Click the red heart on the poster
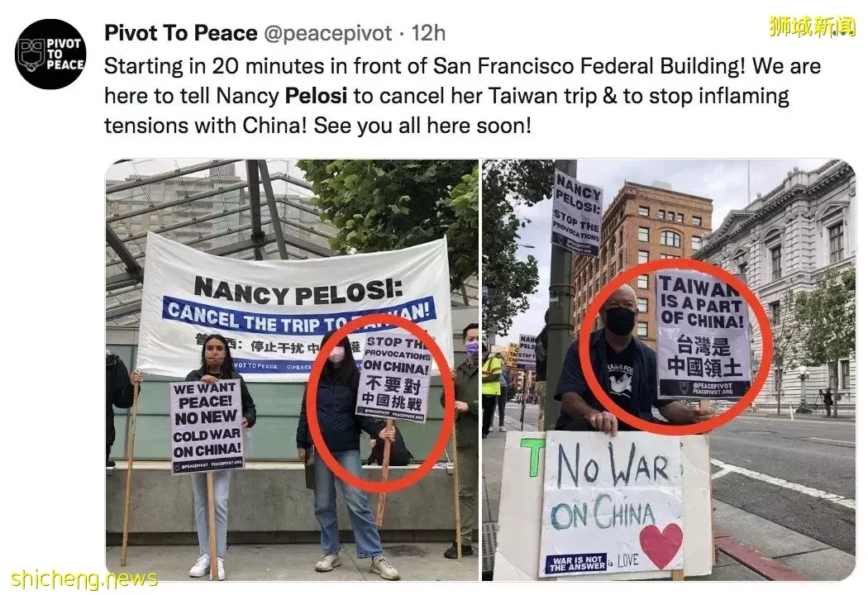Viewport: 868px width, 595px height. [x=661, y=545]
